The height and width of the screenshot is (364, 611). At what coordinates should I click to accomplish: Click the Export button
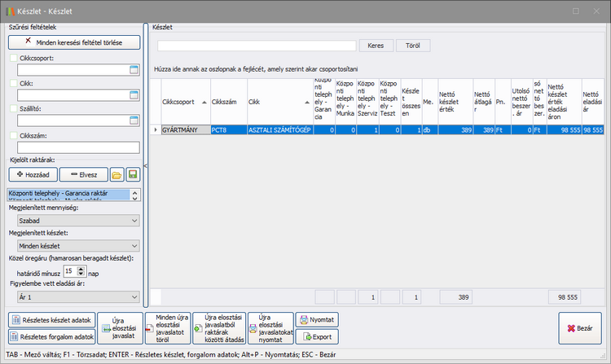pos(318,335)
